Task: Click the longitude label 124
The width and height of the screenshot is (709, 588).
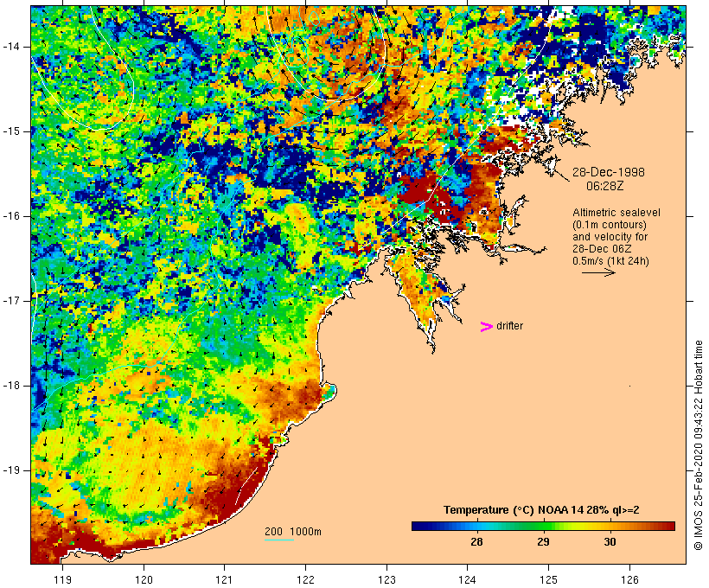Action: pos(468,579)
